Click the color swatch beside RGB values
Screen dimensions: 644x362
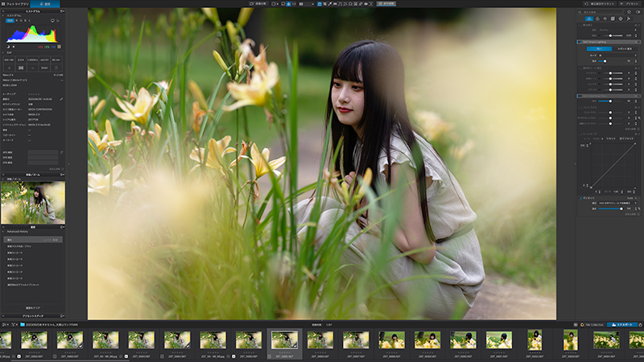tap(59, 47)
